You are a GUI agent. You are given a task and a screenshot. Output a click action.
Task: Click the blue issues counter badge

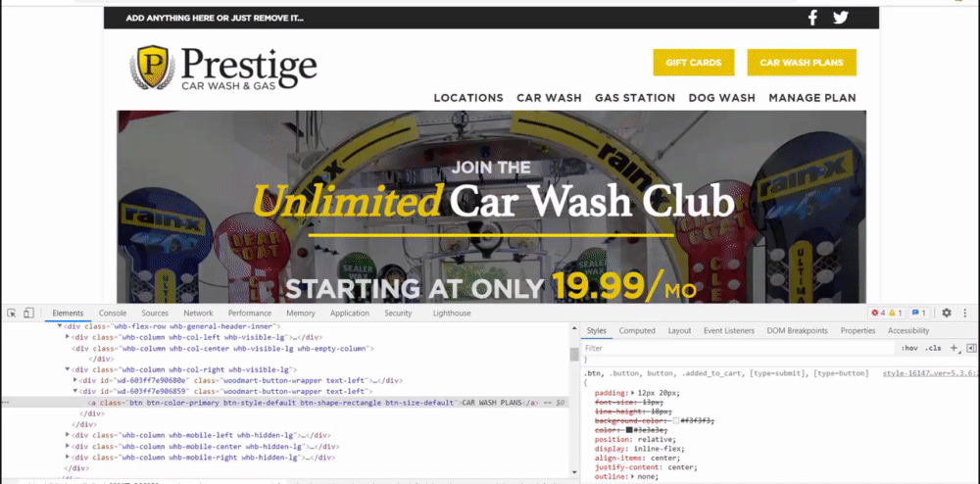click(x=919, y=313)
